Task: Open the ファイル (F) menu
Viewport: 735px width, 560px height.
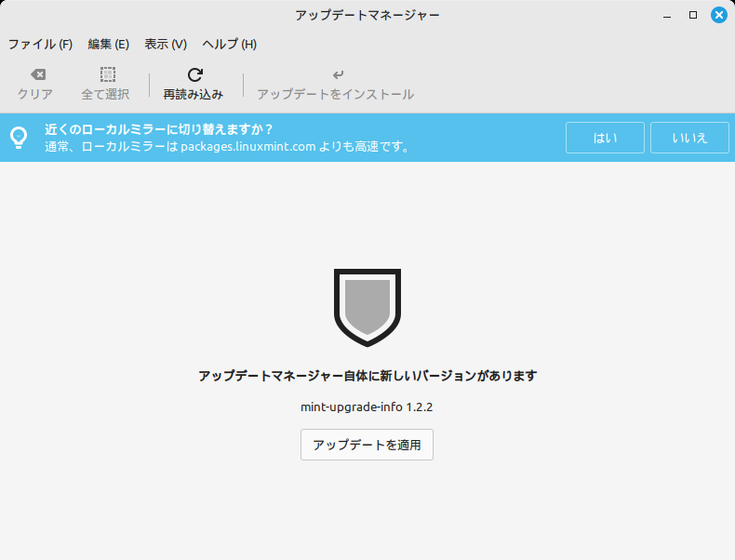Action: point(40,44)
